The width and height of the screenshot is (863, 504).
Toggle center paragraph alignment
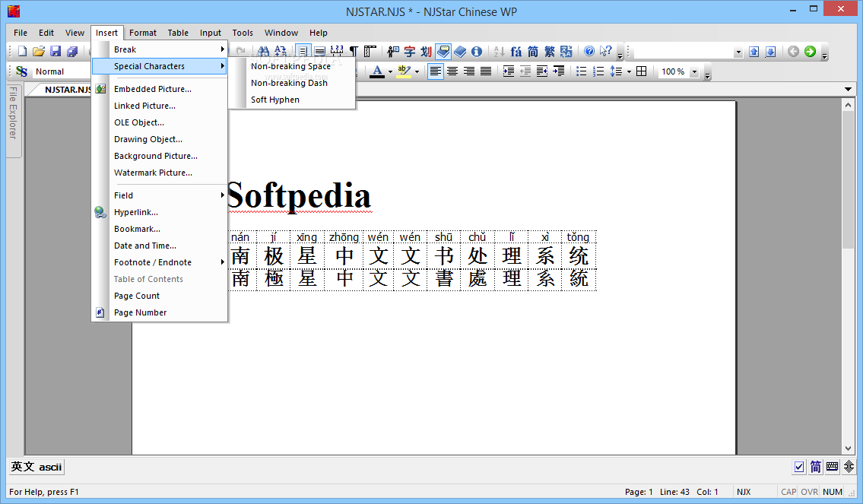point(452,71)
